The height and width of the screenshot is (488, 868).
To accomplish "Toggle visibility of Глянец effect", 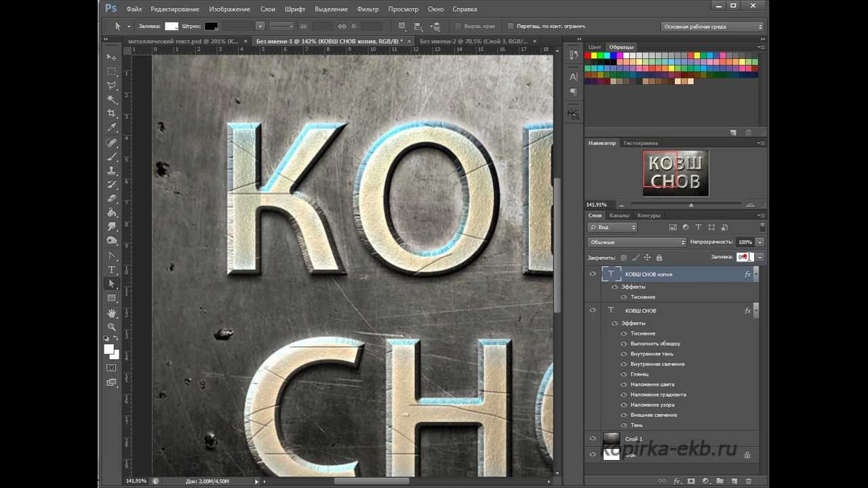I will click(x=625, y=374).
